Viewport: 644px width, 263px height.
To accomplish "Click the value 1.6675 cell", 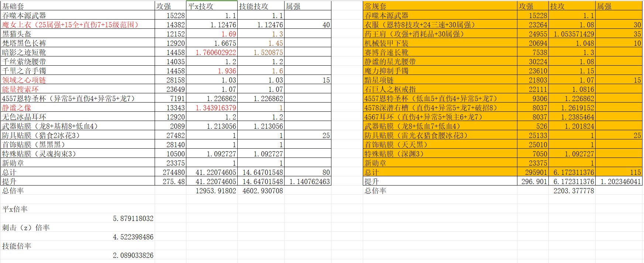I will 212,43.
